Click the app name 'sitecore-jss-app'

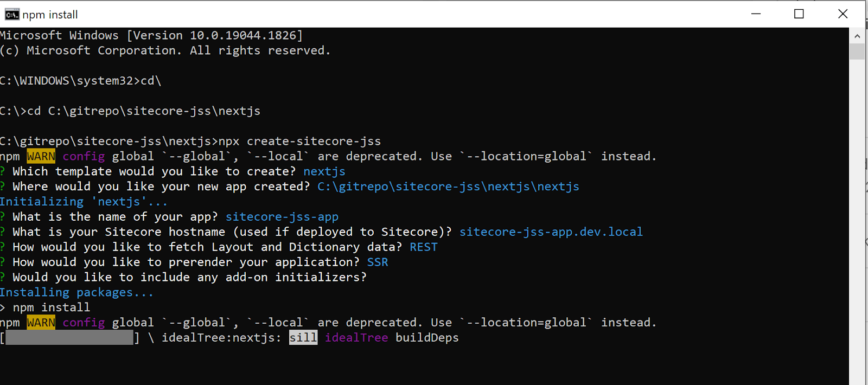click(x=282, y=217)
